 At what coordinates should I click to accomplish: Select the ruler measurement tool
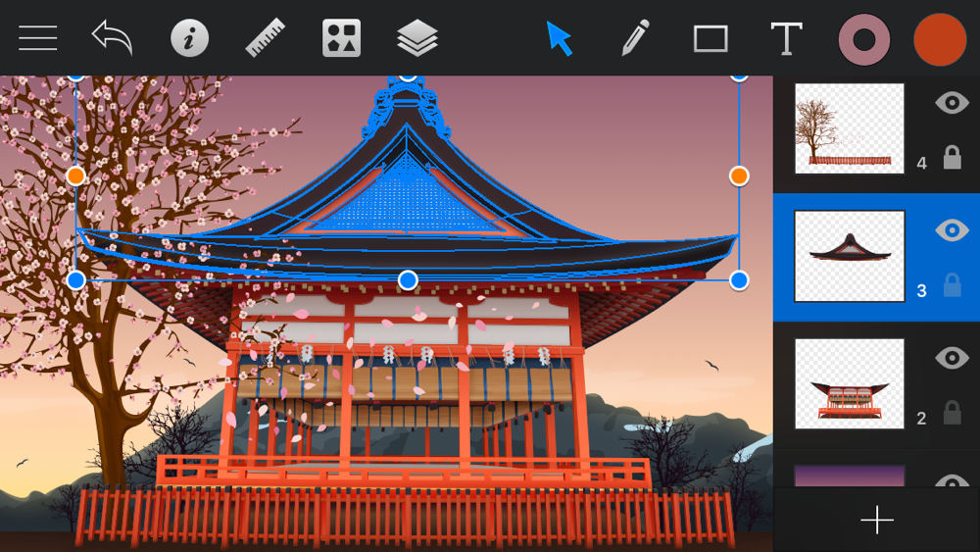click(265, 38)
